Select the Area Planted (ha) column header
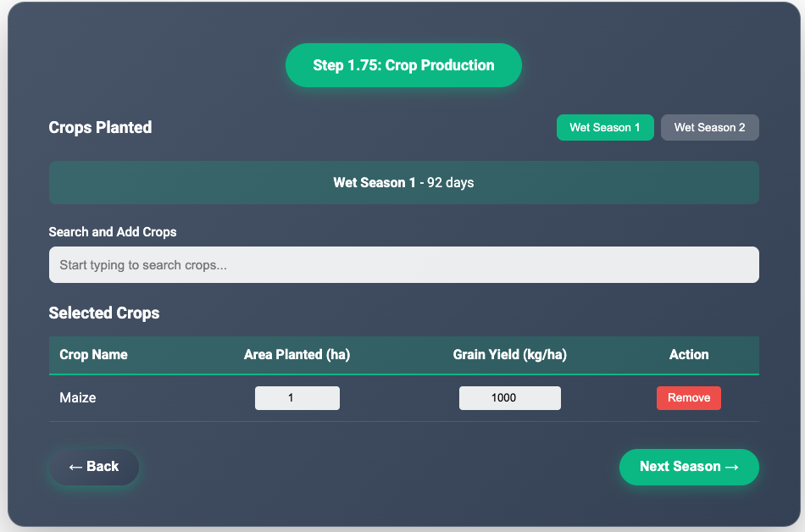Image resolution: width=805 pixels, height=532 pixels. [297, 355]
